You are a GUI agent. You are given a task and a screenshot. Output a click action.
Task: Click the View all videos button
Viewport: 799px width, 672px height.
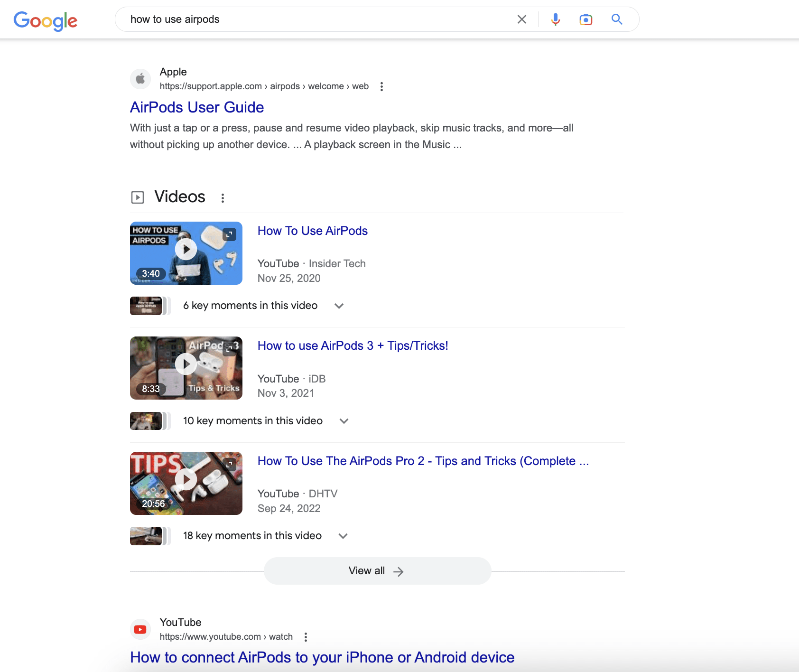(x=377, y=571)
